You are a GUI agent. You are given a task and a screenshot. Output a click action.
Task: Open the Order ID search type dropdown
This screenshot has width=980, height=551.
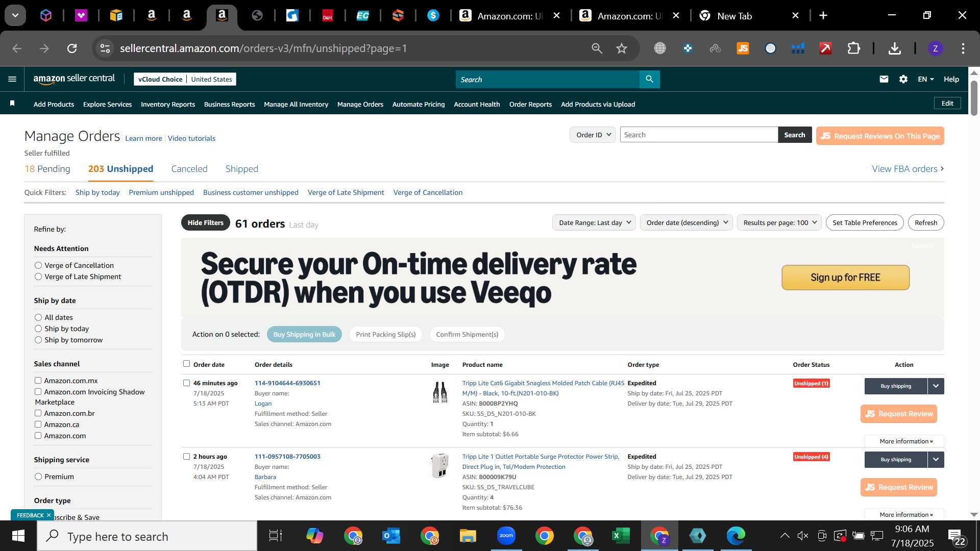point(593,135)
